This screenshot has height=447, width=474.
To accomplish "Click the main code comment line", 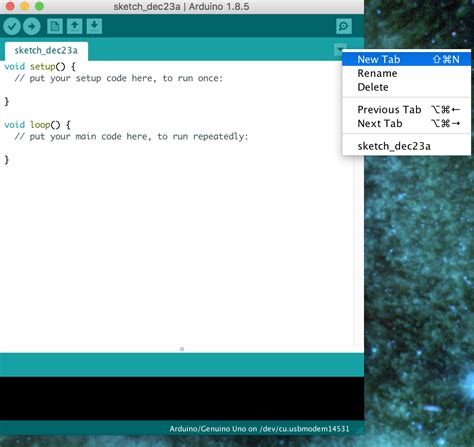I will [x=131, y=137].
